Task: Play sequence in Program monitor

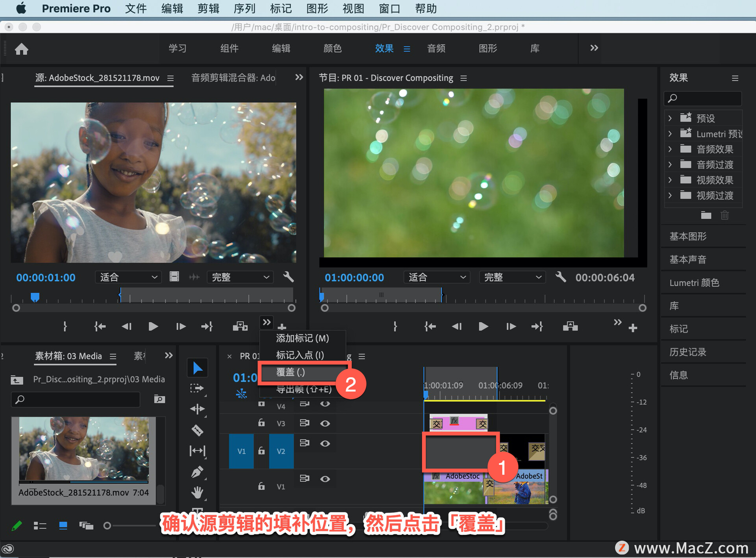Action: (x=483, y=326)
